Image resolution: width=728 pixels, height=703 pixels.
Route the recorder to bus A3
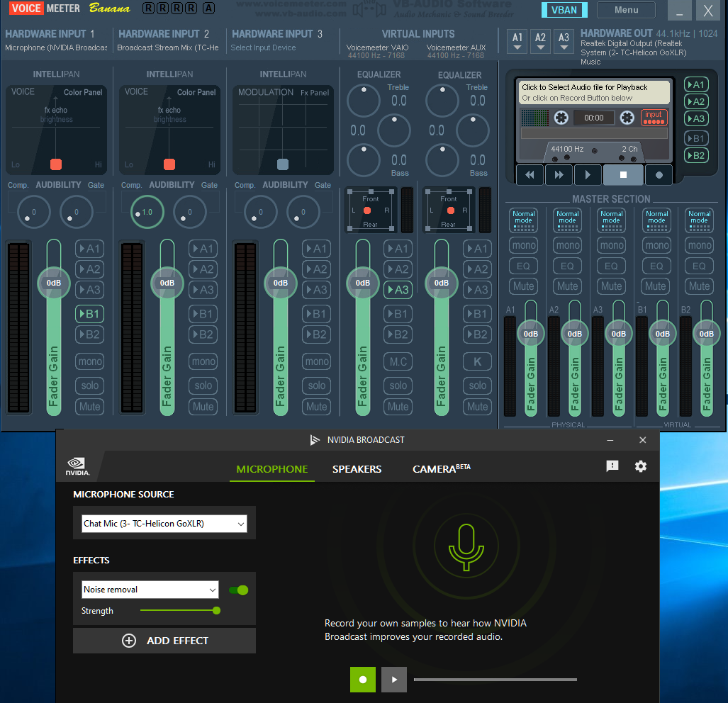[696, 118]
